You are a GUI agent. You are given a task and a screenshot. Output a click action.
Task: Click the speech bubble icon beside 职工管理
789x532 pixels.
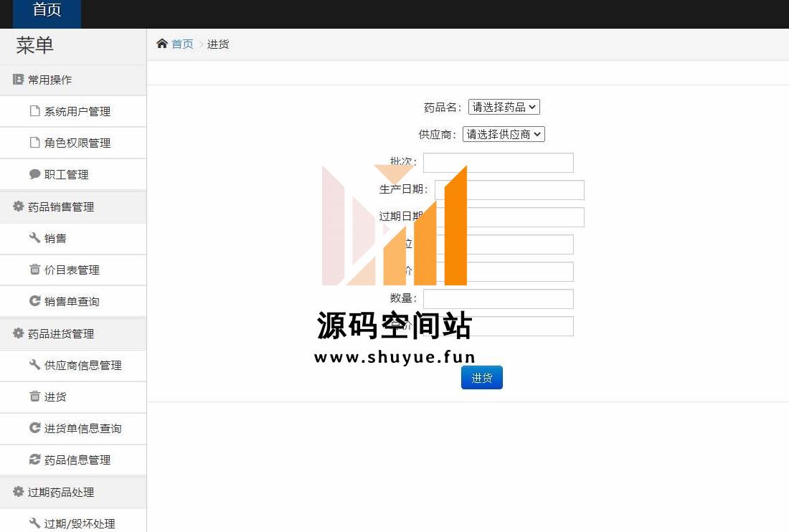[x=34, y=174]
